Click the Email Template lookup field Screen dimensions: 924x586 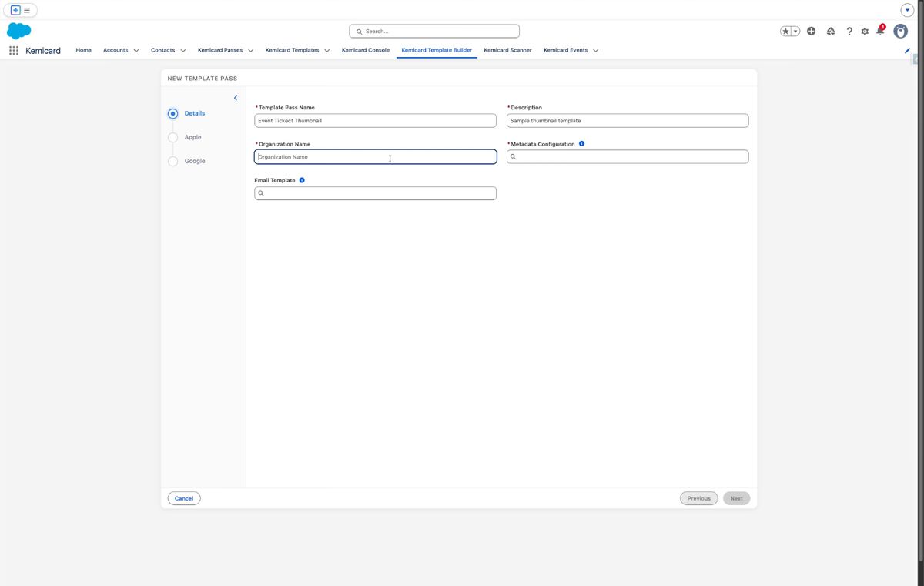pos(376,193)
